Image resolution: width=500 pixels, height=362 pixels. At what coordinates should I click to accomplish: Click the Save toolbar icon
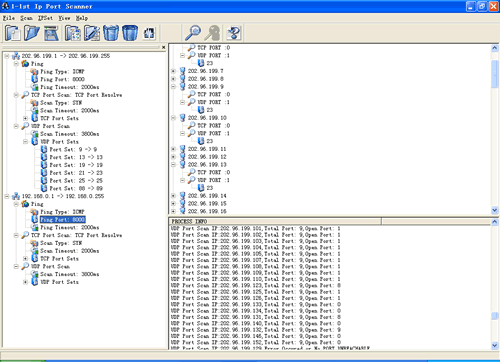point(51,33)
